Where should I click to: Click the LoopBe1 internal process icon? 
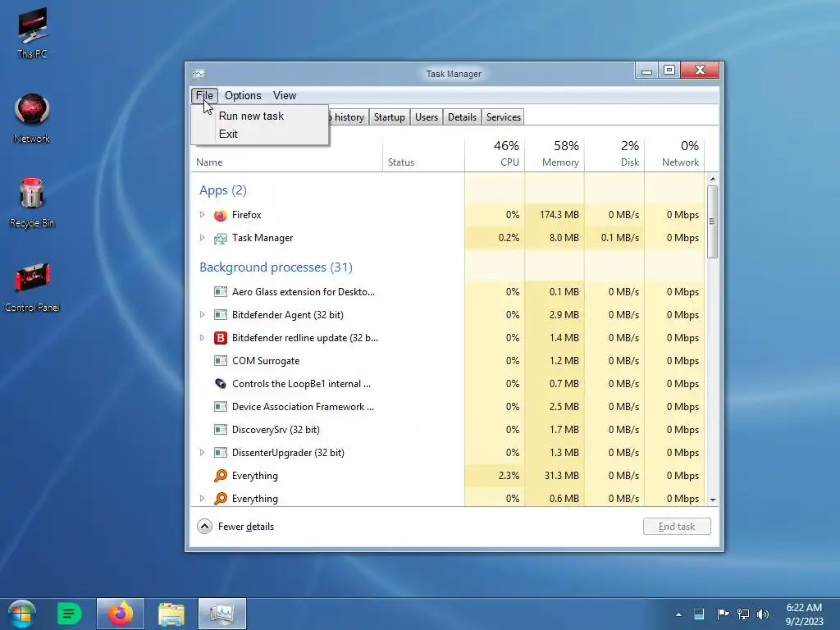point(220,384)
